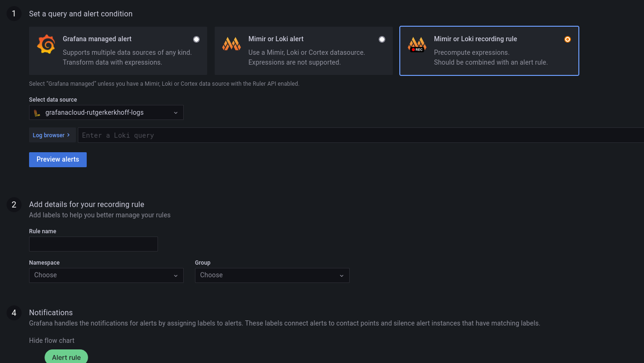Viewport: 644px width, 363px height.
Task: Open the grafanacloud-rutgerkerkhoff-logs data source dropdown
Action: (106, 112)
